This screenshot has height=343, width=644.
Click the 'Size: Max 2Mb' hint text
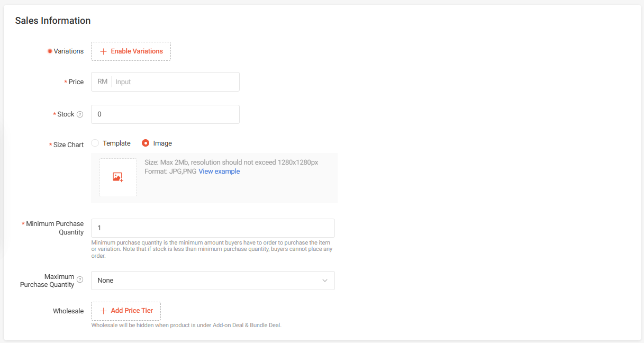(x=231, y=163)
